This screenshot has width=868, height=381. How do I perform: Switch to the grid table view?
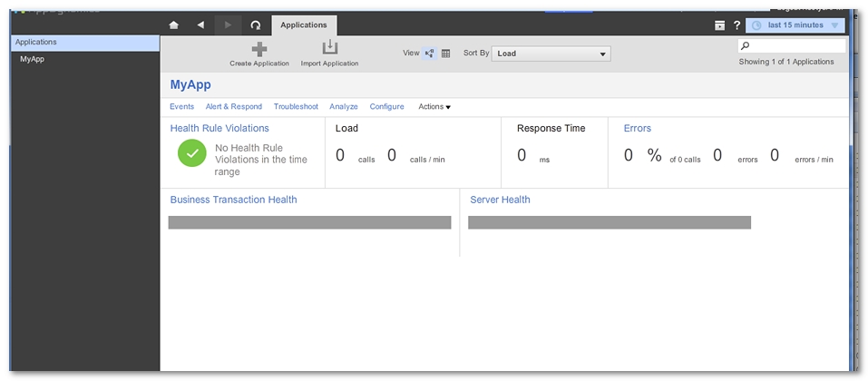coord(445,54)
